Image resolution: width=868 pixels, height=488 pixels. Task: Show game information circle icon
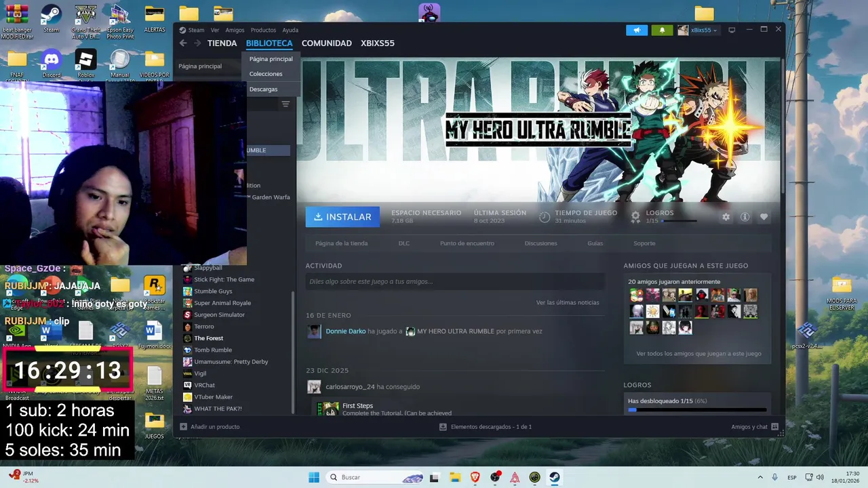[x=745, y=217]
